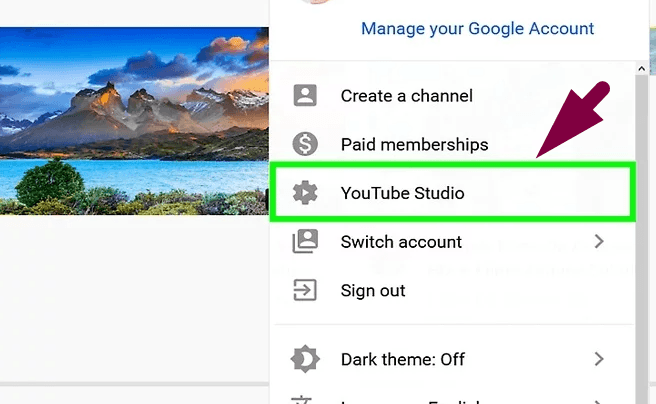Expand the Dark theme chevron

pyautogui.click(x=599, y=359)
